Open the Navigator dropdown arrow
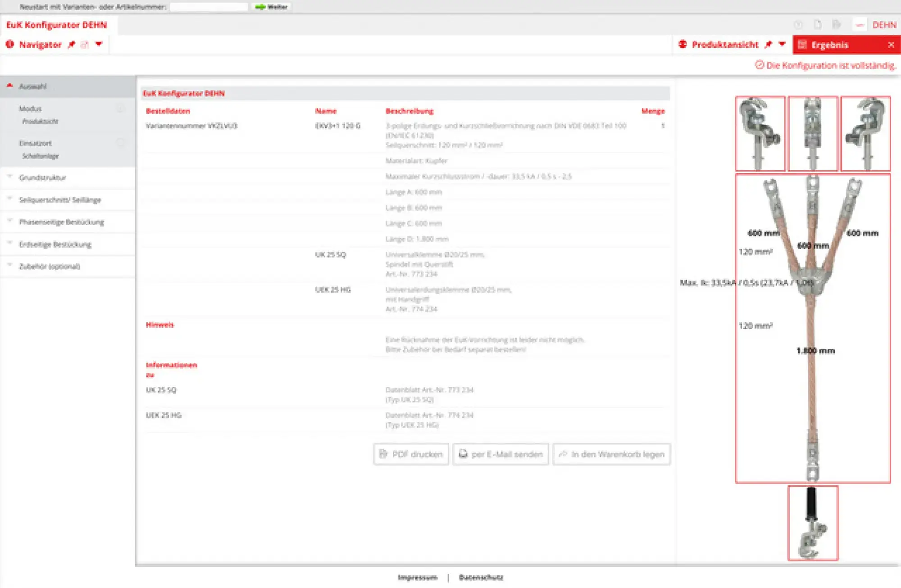The width and height of the screenshot is (901, 588). (x=99, y=44)
